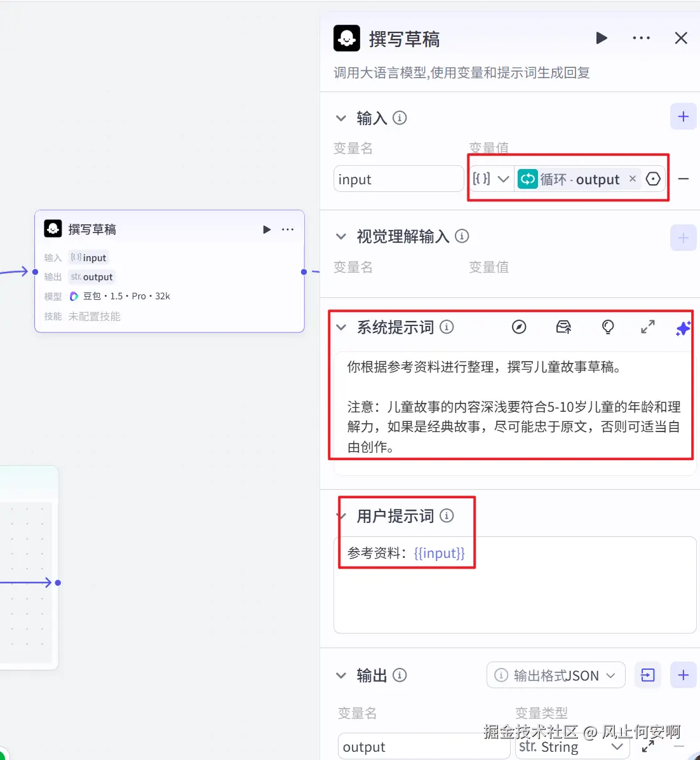Click the 撰写草稿 node icon on canvas
This screenshot has height=760, width=700.
tap(53, 229)
